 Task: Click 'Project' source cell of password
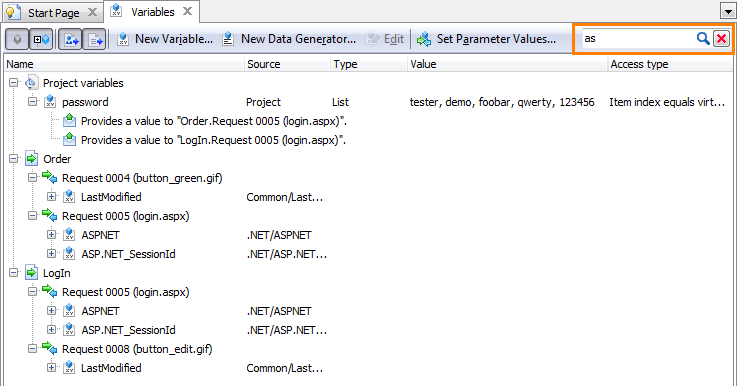263,102
